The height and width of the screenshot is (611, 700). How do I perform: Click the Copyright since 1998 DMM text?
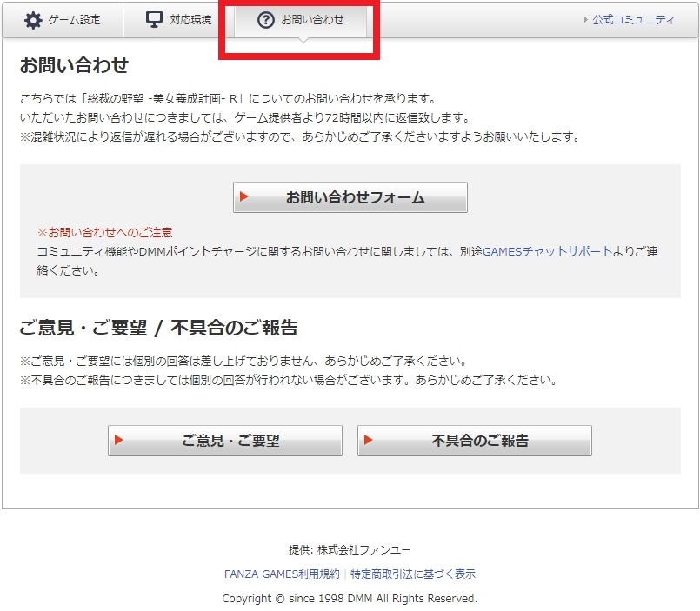coord(350,599)
